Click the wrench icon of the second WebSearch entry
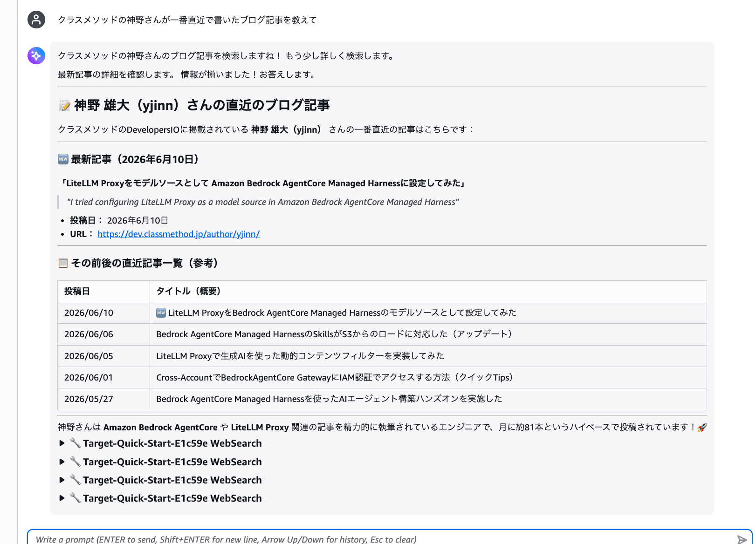Image resolution: width=756 pixels, height=544 pixels. pos(75,462)
